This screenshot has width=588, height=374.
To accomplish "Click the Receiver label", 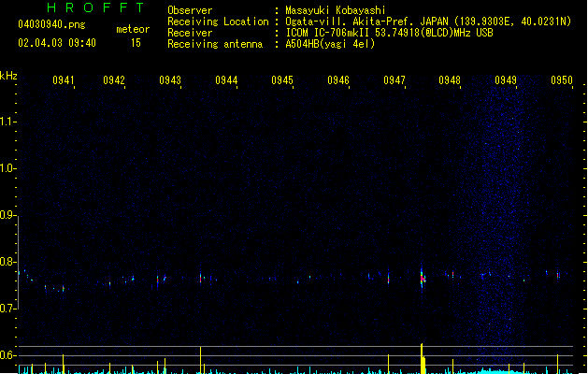I will click(x=190, y=33).
